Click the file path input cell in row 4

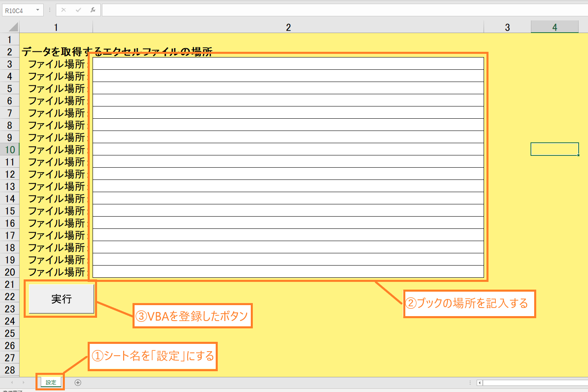coord(288,76)
